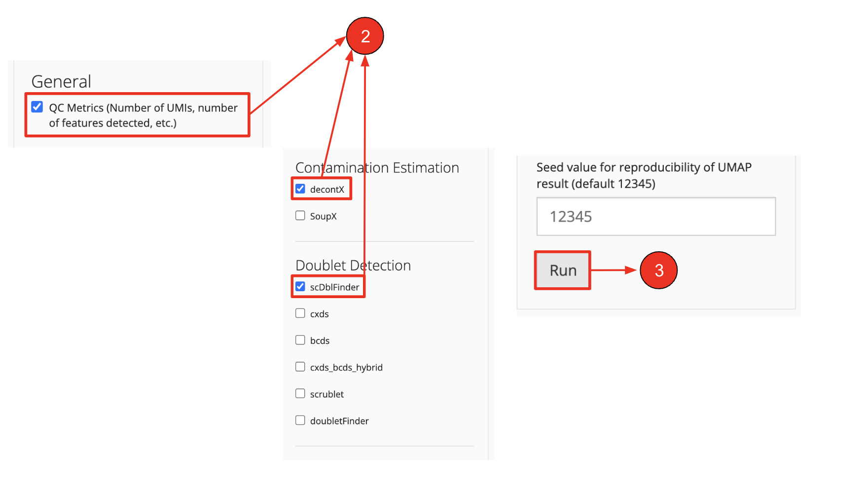The height and width of the screenshot is (477, 868).
Task: Click the Run button
Action: (563, 270)
